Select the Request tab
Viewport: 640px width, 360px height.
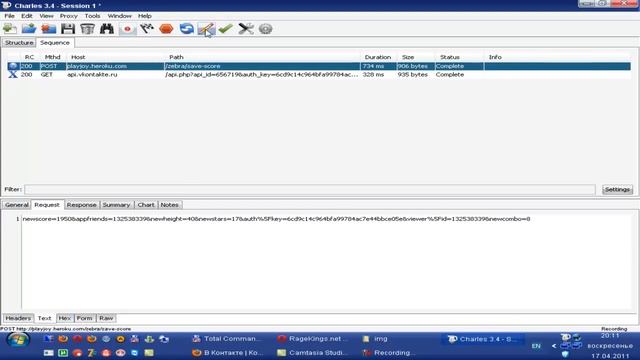(47, 205)
